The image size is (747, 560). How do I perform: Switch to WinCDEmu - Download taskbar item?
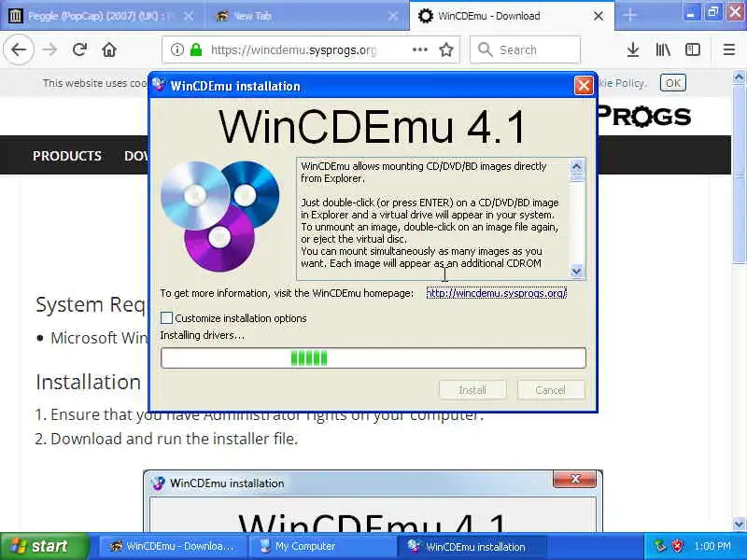(x=173, y=546)
